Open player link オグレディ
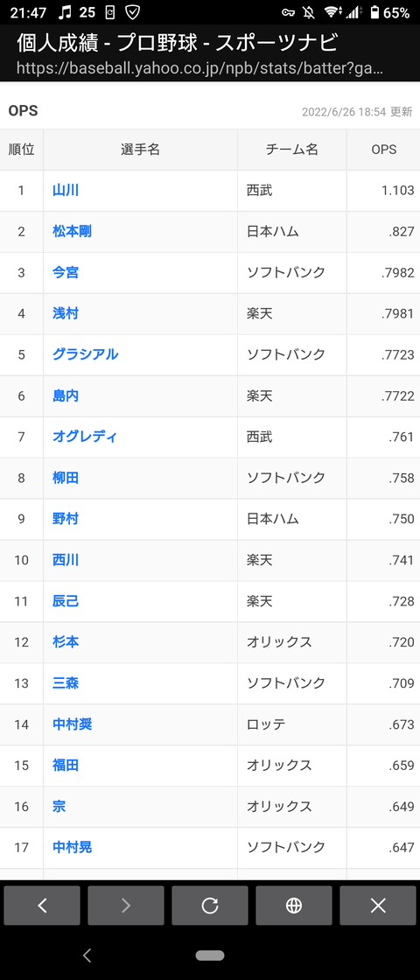This screenshot has width=420, height=980. (x=84, y=437)
